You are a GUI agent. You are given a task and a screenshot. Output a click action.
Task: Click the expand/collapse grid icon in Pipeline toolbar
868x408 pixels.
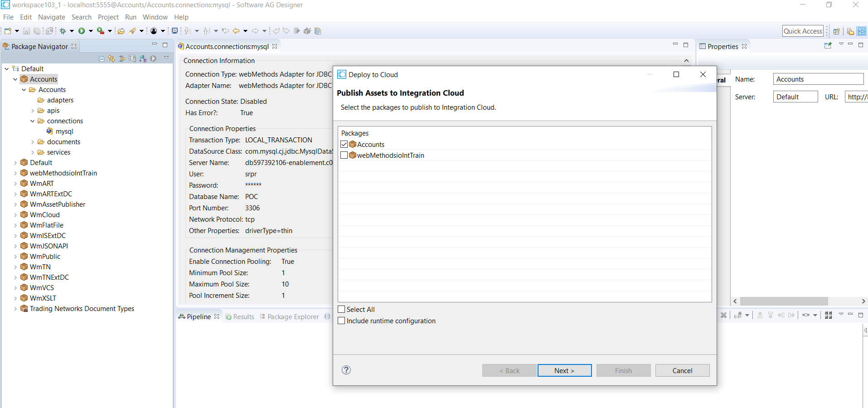click(829, 315)
